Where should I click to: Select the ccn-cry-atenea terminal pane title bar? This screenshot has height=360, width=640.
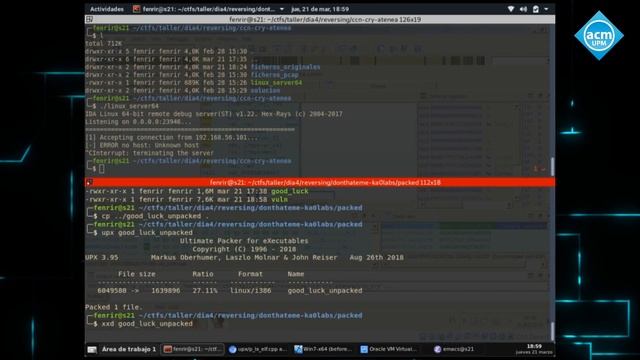pyautogui.click(x=320, y=19)
